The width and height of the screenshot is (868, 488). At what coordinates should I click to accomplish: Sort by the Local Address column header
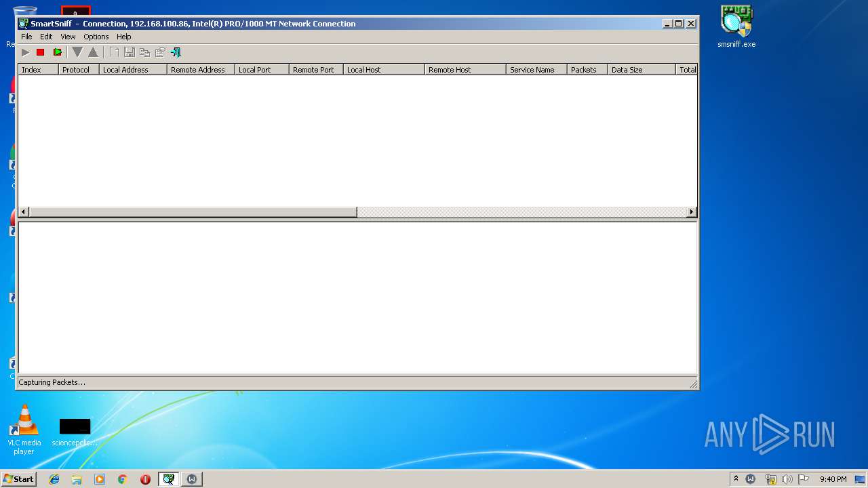(133, 70)
